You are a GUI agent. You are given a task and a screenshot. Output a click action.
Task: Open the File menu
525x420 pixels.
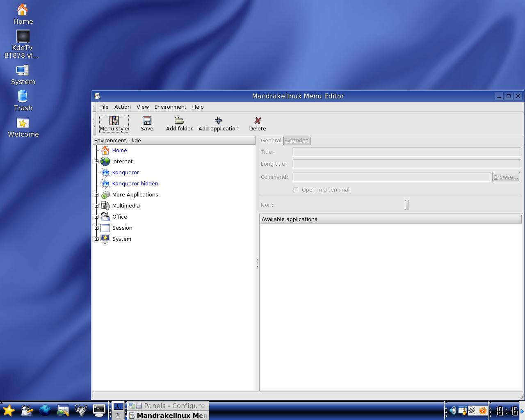point(104,107)
